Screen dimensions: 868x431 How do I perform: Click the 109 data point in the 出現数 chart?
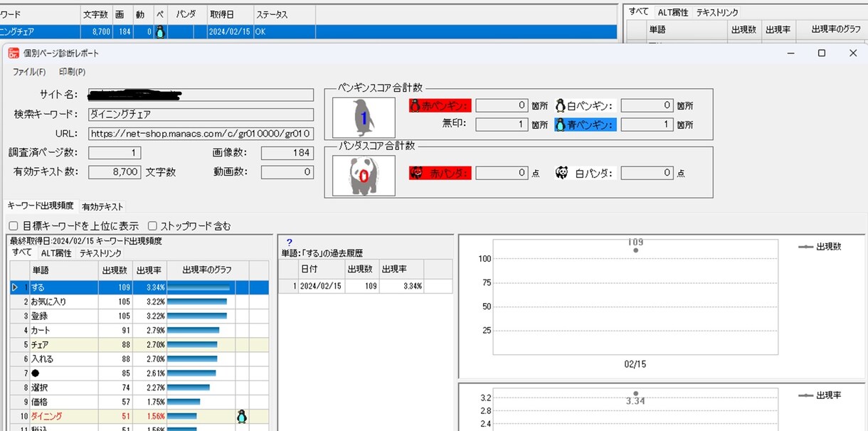click(635, 250)
